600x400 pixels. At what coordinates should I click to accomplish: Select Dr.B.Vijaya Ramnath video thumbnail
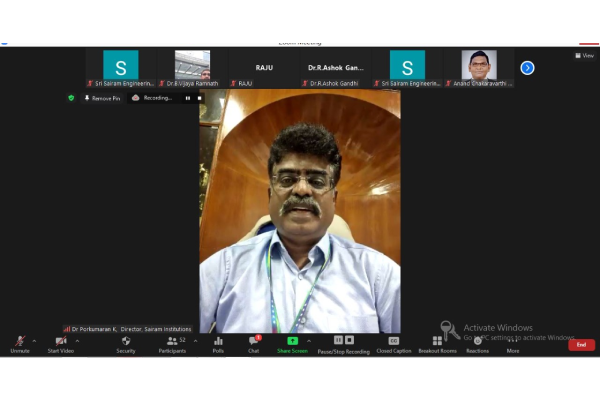pos(192,68)
